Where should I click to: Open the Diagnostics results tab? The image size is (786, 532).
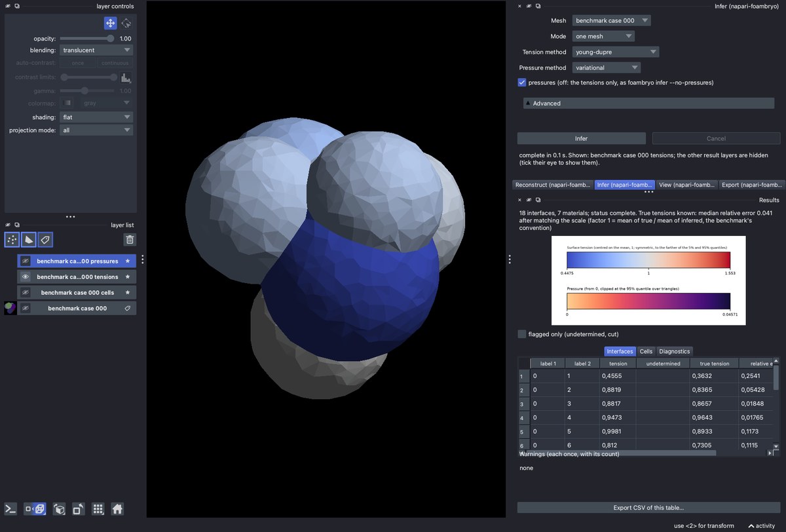[674, 351]
